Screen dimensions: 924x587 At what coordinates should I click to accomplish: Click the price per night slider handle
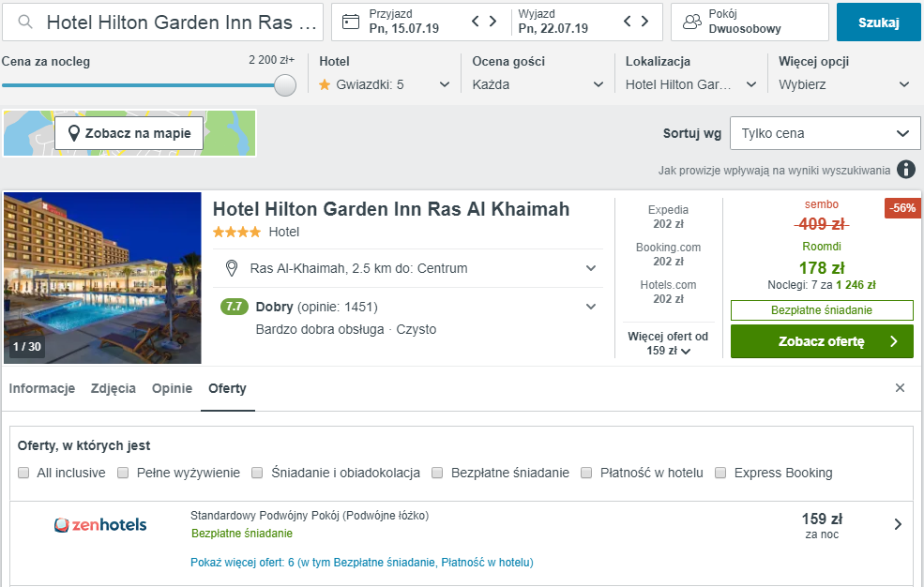[x=285, y=85]
